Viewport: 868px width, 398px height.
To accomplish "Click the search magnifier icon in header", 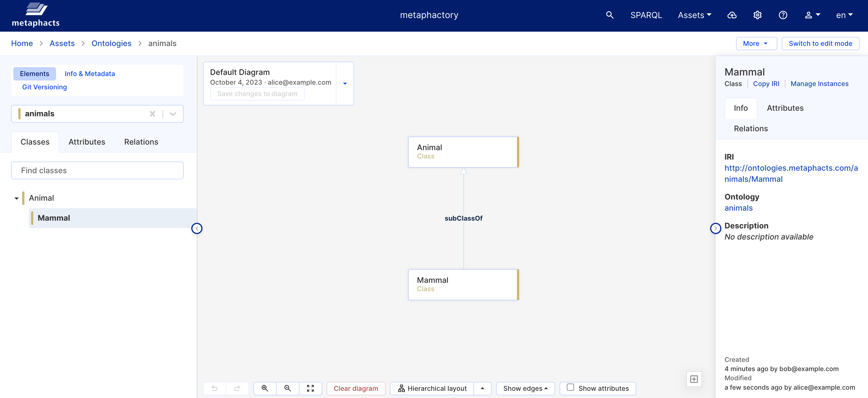I will pyautogui.click(x=610, y=15).
